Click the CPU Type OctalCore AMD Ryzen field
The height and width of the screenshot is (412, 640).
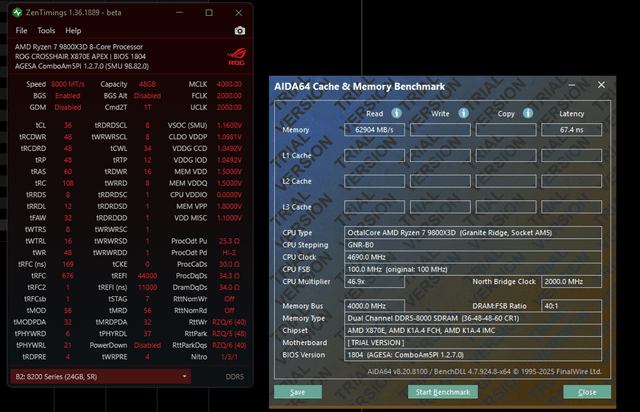pos(473,233)
